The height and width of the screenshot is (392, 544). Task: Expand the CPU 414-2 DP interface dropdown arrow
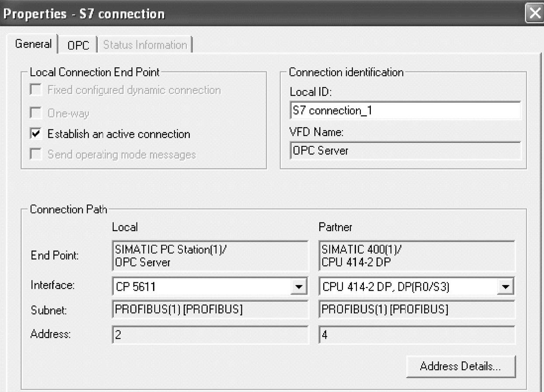click(506, 287)
